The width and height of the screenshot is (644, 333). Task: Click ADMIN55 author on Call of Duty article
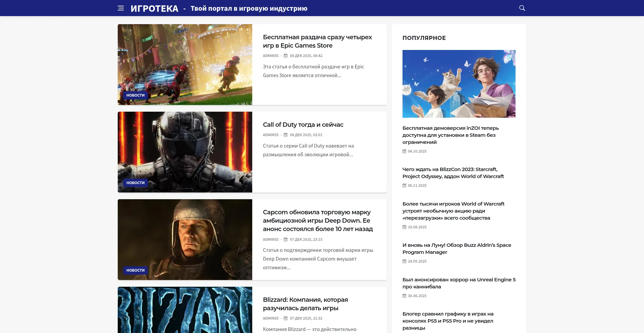(271, 135)
